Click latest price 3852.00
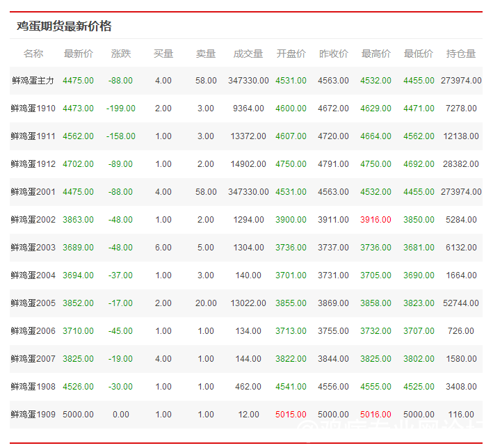Image resolution: width=493 pixels, height=448 pixels. [79, 303]
